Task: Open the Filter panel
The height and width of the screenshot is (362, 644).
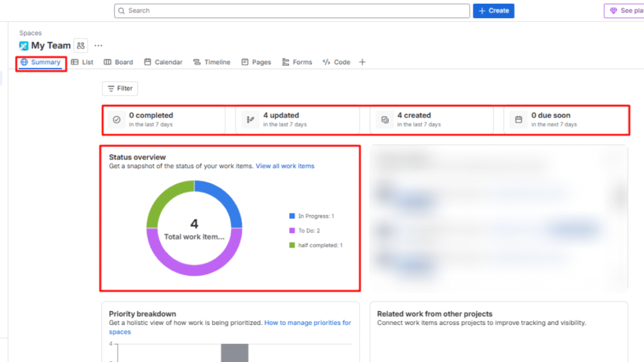Action: tap(119, 88)
